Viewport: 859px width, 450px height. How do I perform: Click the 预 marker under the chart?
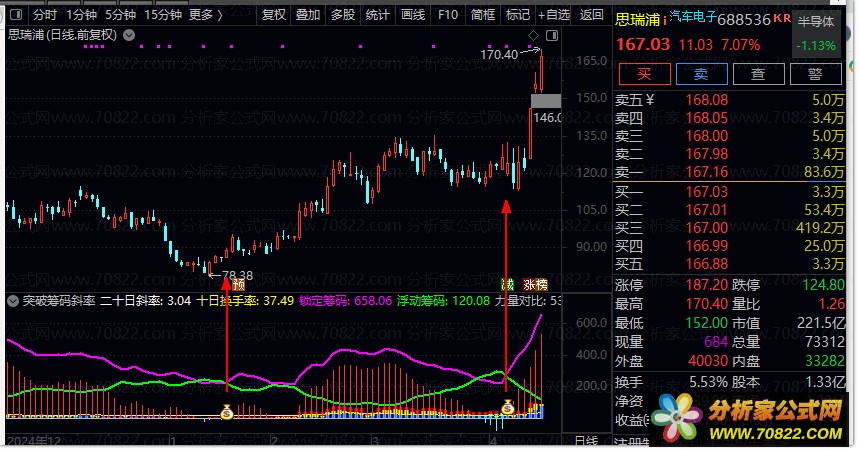238,284
